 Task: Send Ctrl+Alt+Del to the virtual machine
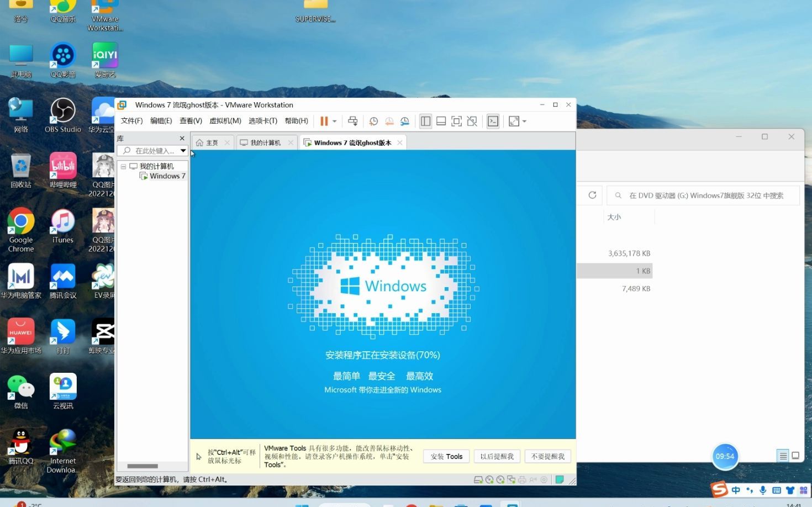pos(352,121)
